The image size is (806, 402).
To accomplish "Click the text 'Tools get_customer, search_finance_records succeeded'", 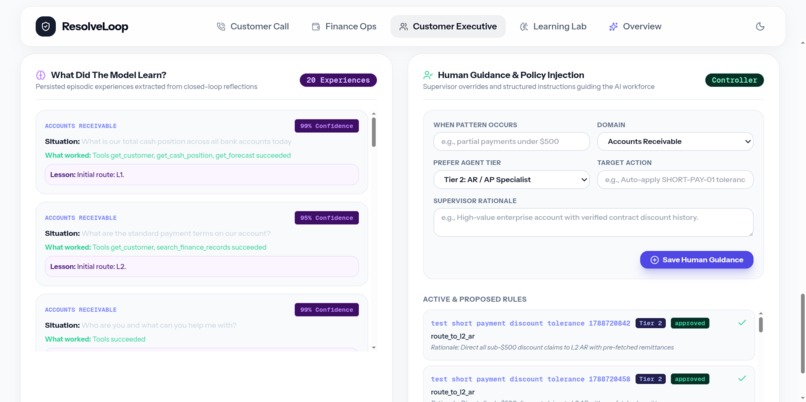I will coord(179,247).
